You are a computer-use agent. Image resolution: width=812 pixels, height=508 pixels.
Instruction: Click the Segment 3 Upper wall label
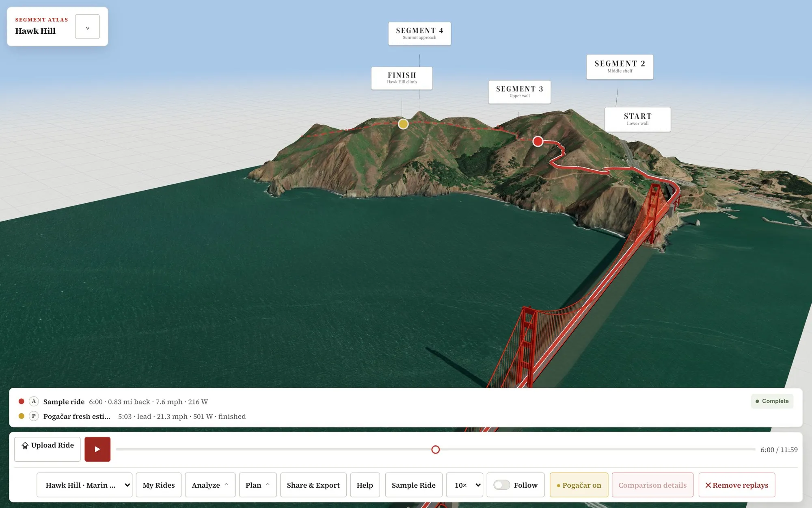pyautogui.click(x=519, y=92)
